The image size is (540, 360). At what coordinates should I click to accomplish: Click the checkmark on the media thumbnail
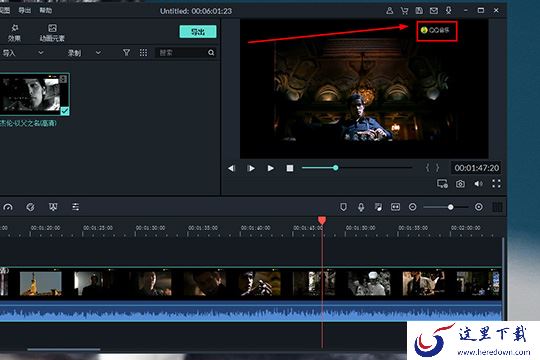(x=64, y=111)
